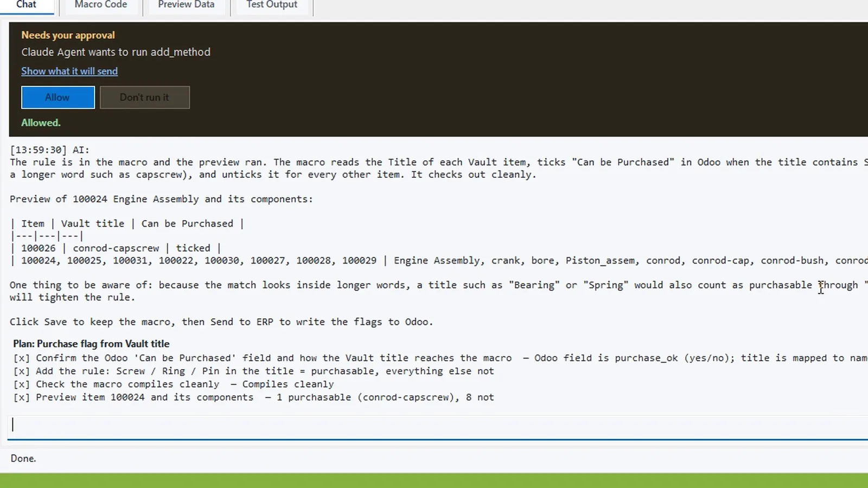Click the "Done." status bar text
This screenshot has width=868, height=488.
pyautogui.click(x=23, y=458)
